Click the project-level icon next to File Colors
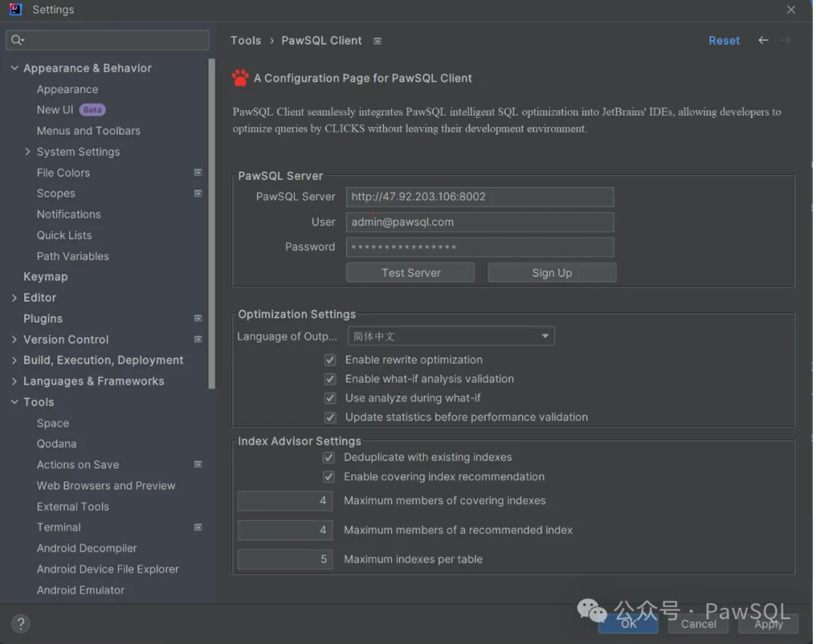Viewport: 816px width, 644px height. click(198, 172)
